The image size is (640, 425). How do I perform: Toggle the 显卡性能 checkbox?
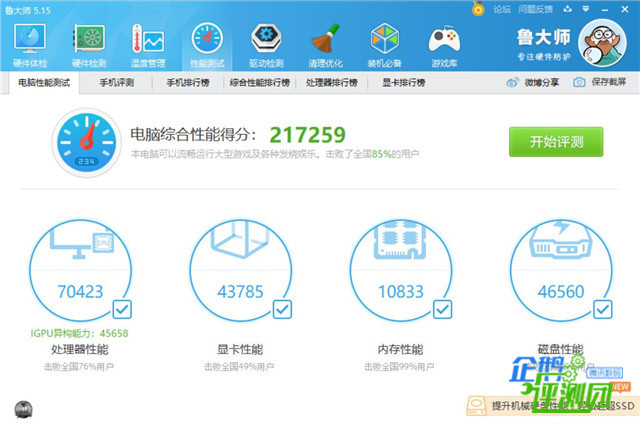pyautogui.click(x=282, y=309)
